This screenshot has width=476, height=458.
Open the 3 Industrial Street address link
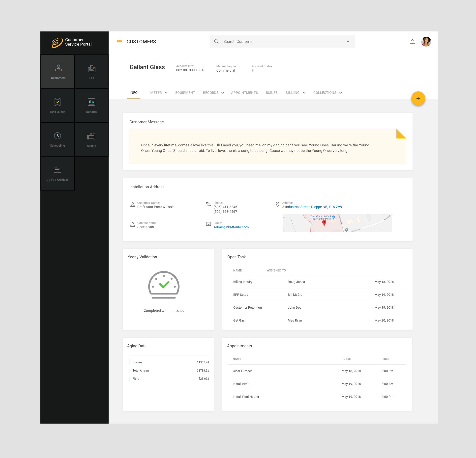point(312,207)
